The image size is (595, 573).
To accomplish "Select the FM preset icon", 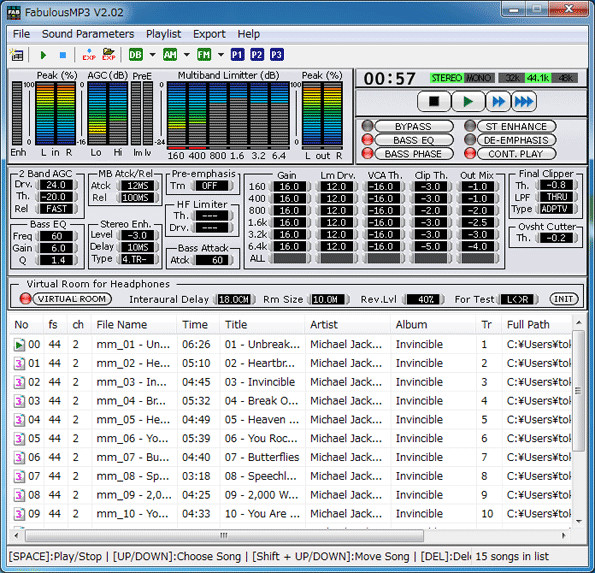I will [204, 55].
